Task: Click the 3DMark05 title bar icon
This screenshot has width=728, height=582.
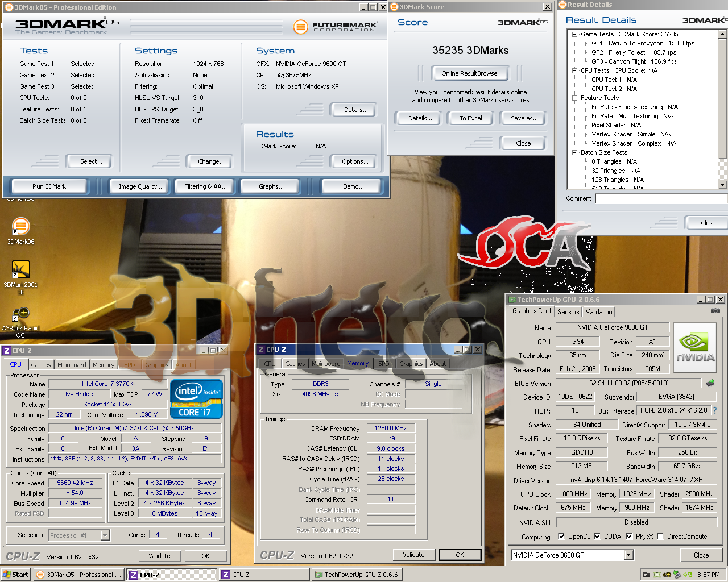Action: (x=9, y=7)
